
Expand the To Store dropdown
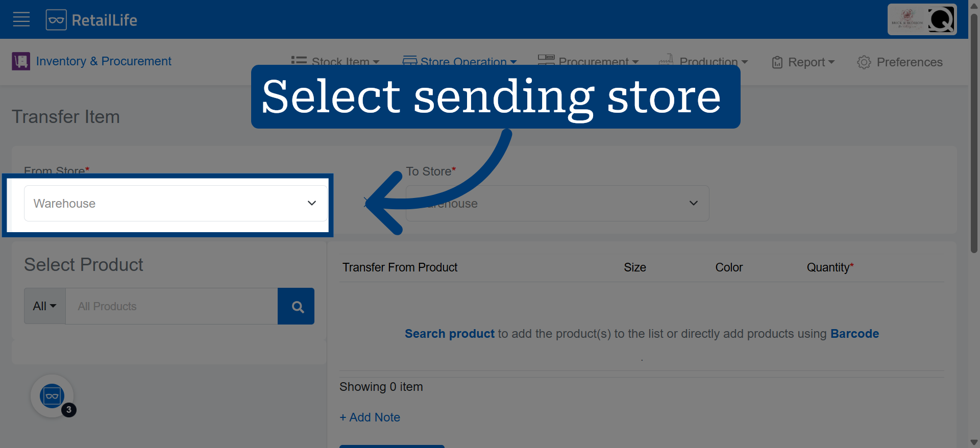557,203
